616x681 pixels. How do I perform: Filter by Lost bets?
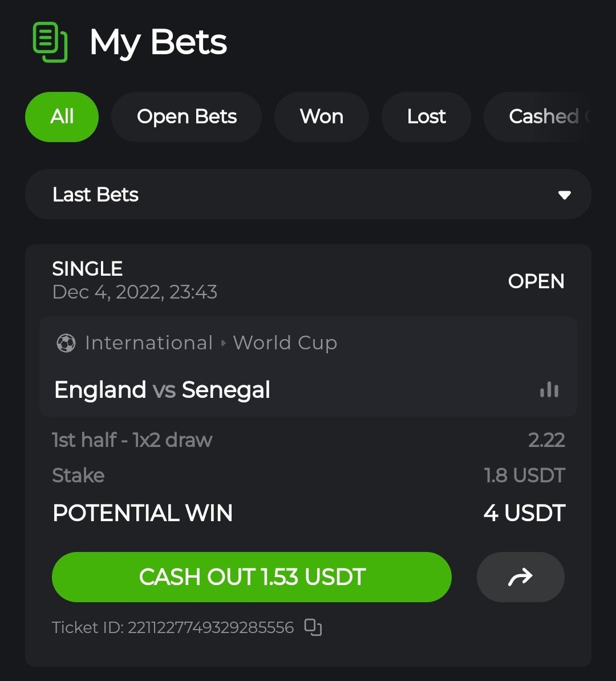(426, 117)
